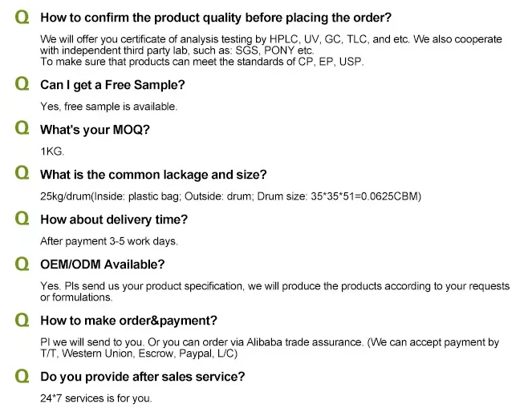
Task: Select the Q icon next to OEM/ODM Available
Action: click(x=22, y=263)
